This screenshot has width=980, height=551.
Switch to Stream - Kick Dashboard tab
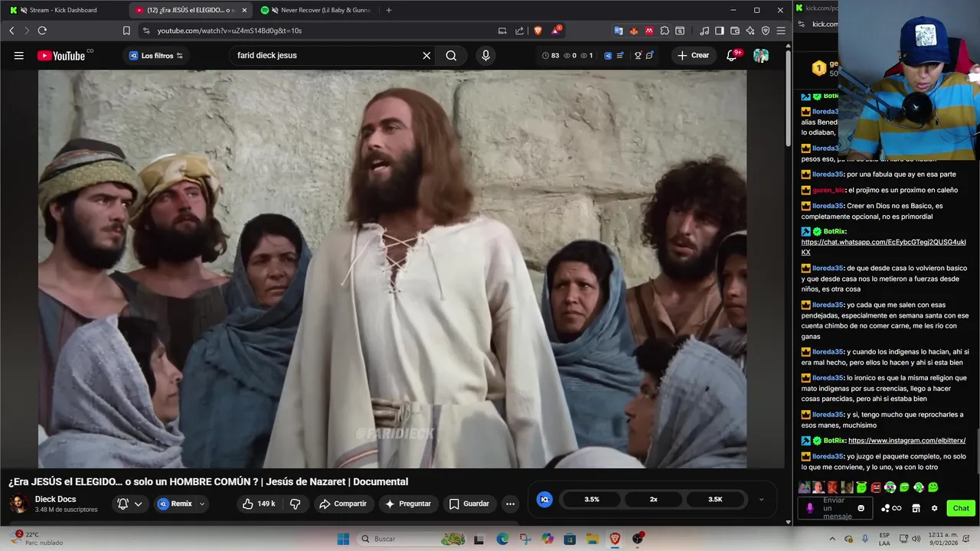(62, 10)
